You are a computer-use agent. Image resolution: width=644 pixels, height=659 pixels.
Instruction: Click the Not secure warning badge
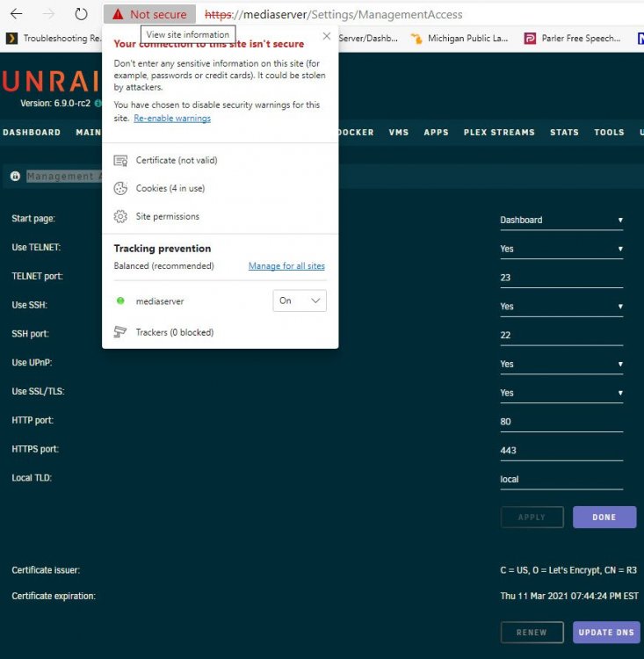[149, 14]
